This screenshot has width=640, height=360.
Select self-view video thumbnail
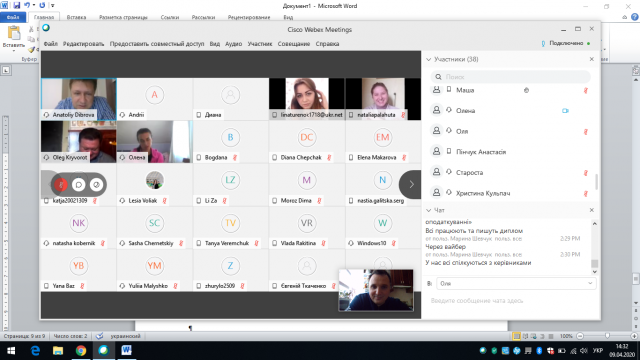pyautogui.click(x=376, y=290)
